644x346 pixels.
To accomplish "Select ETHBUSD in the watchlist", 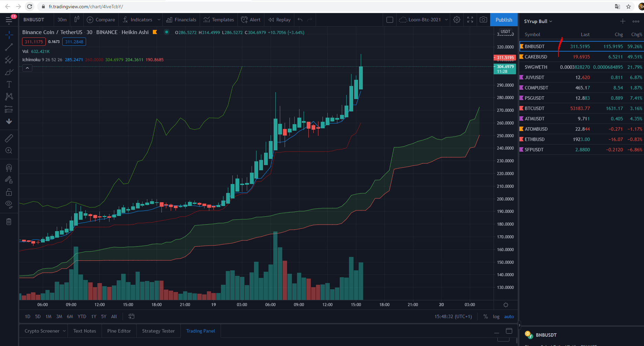I will pos(581,139).
